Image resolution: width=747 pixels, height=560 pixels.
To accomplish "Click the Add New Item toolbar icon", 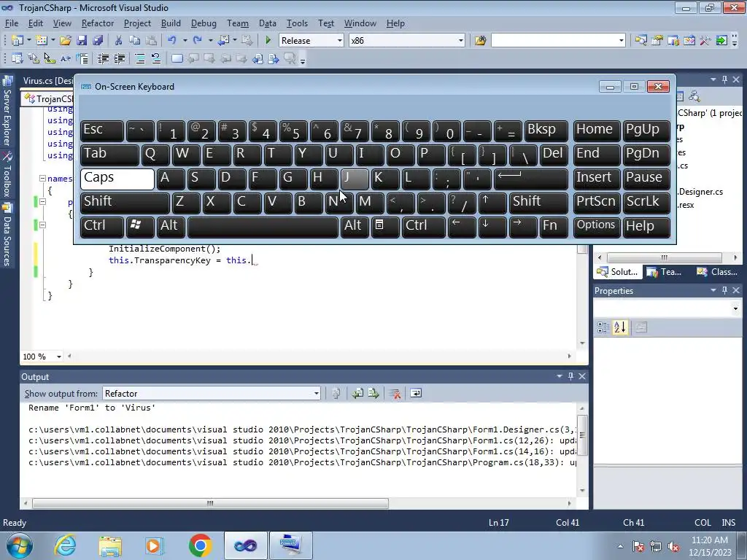I will coord(42,41).
